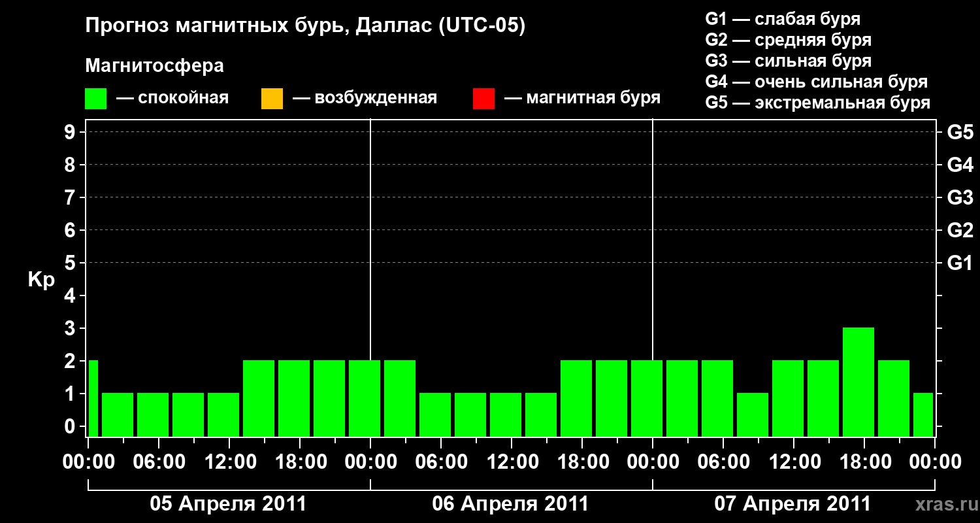Click the final '00:00' label ending 07 Апреля
The image size is (980, 523).
(x=935, y=462)
